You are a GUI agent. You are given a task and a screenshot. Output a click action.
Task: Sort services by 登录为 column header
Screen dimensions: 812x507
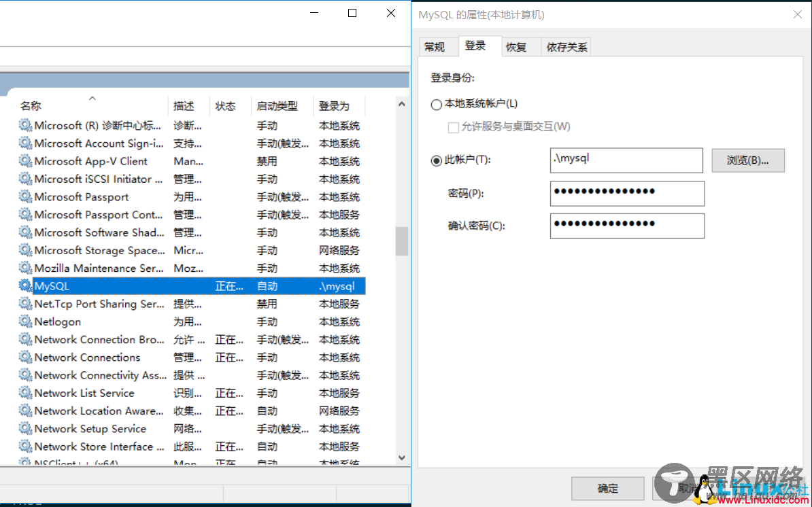click(x=339, y=106)
